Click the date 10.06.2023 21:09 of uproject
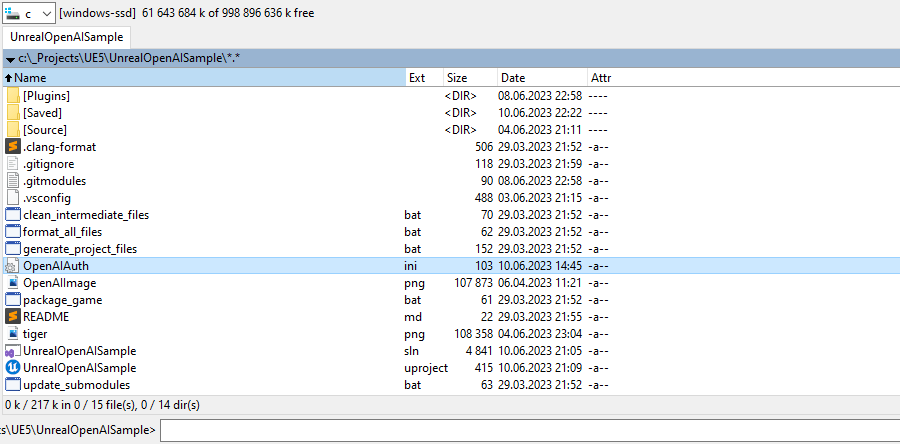Image resolution: width=900 pixels, height=444 pixels. (540, 368)
